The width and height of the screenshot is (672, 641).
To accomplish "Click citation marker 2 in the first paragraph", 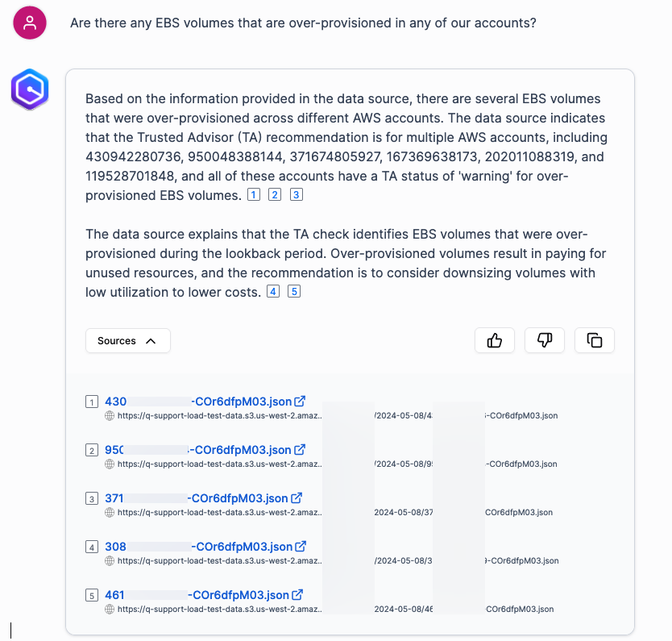I will click(274, 194).
